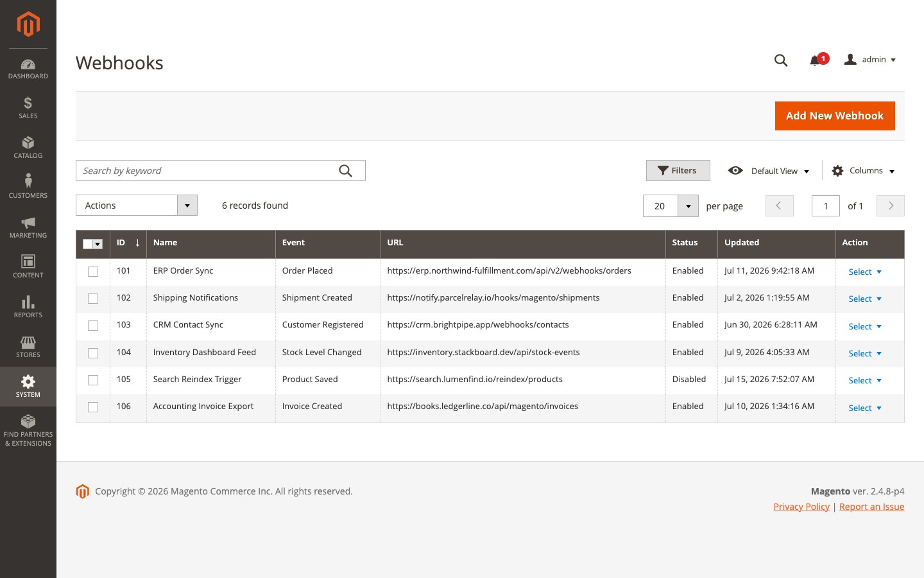
Task: Check the Accounting Invoice Export row checkbox
Action: tap(93, 407)
